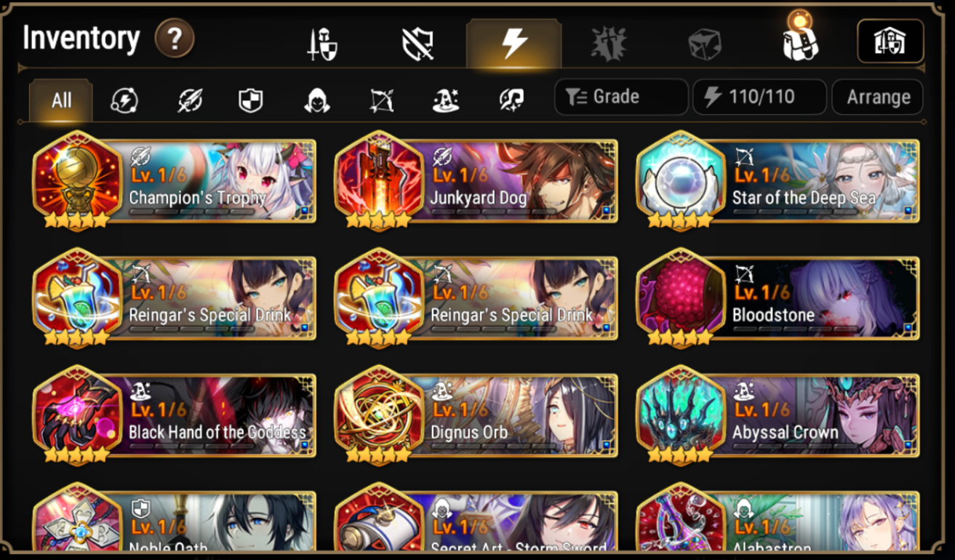Filter artifacts by hooded Thief class
The width and height of the screenshot is (955, 560).
click(316, 100)
